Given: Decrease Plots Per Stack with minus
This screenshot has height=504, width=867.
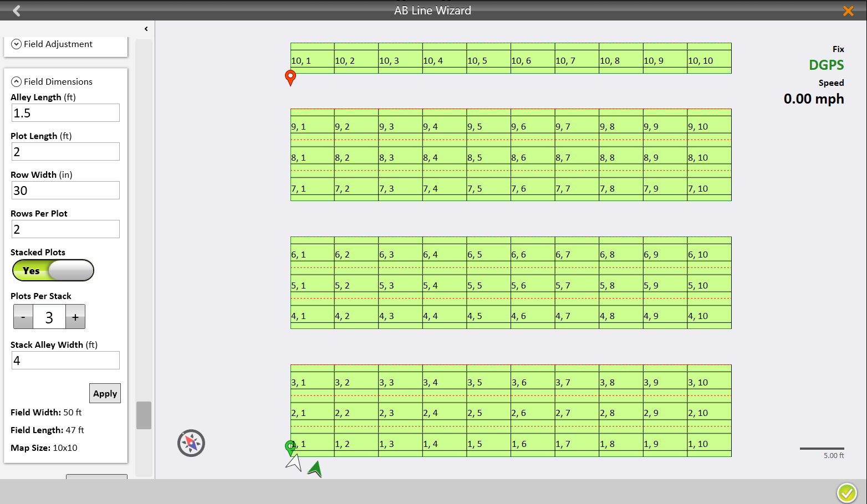Looking at the screenshot, I should coord(23,317).
